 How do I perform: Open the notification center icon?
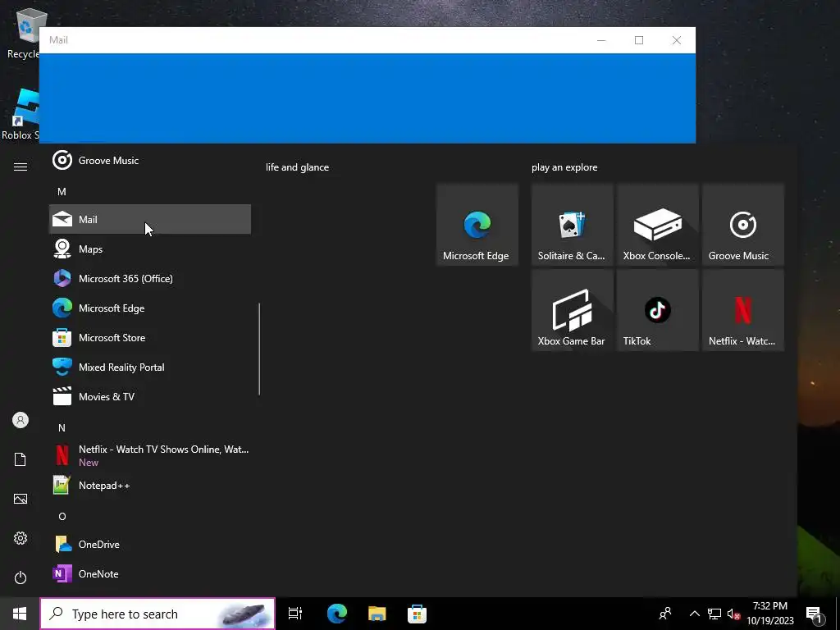(x=814, y=614)
